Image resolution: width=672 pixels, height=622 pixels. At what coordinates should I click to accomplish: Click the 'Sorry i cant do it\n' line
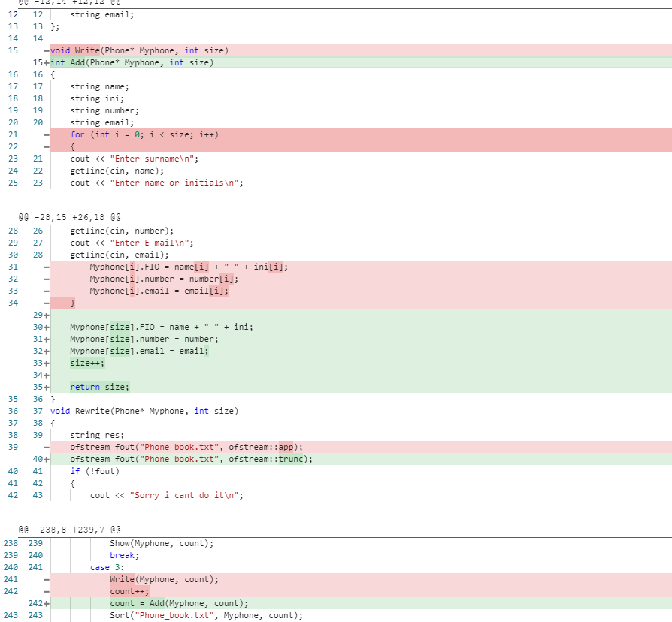tap(166, 495)
